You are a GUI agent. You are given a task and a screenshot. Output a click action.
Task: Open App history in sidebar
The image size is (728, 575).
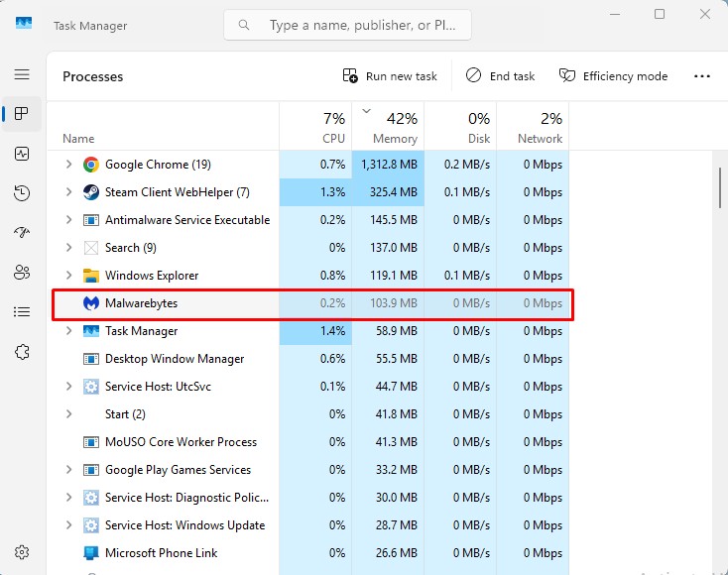tap(22, 193)
